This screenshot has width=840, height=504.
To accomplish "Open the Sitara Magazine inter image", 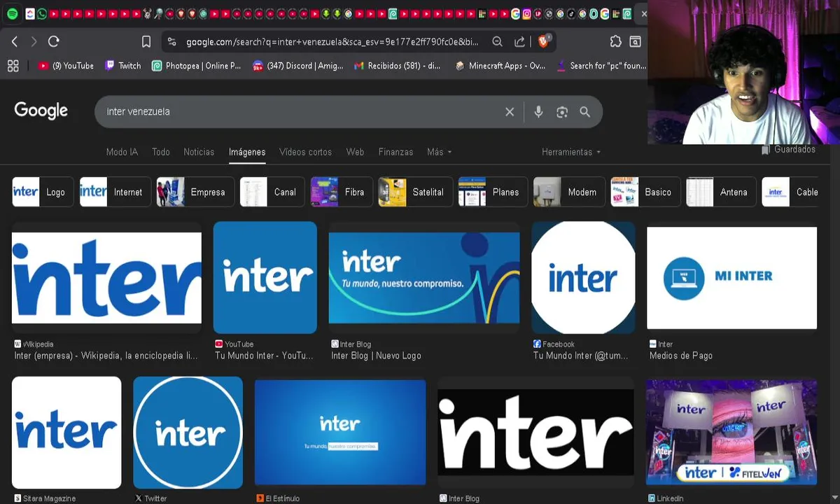I will click(66, 433).
